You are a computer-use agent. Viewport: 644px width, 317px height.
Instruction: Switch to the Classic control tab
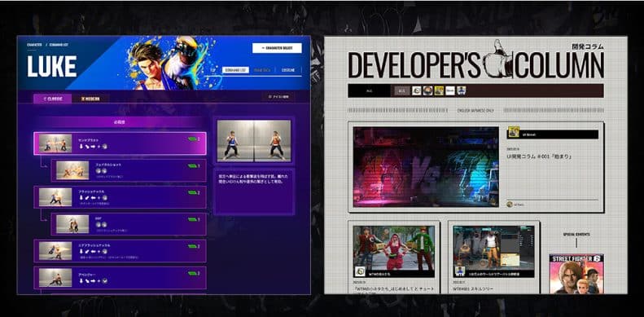tap(53, 99)
